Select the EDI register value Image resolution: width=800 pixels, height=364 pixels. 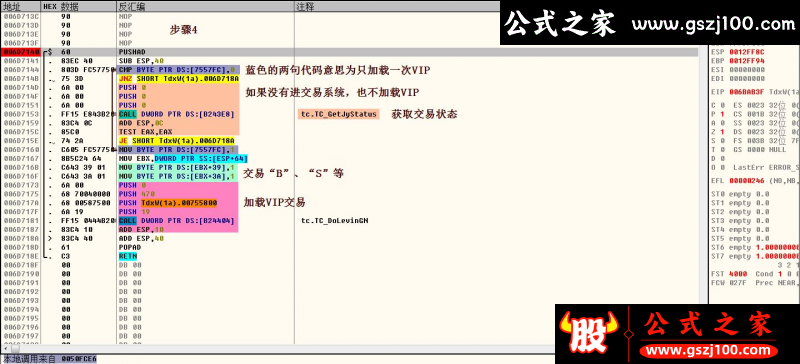tap(746, 78)
